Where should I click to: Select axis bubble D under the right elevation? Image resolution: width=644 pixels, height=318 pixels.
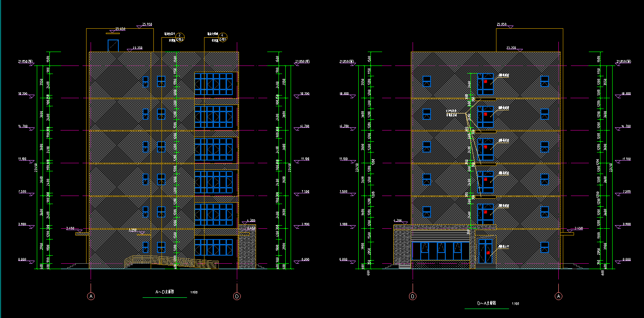(413, 296)
